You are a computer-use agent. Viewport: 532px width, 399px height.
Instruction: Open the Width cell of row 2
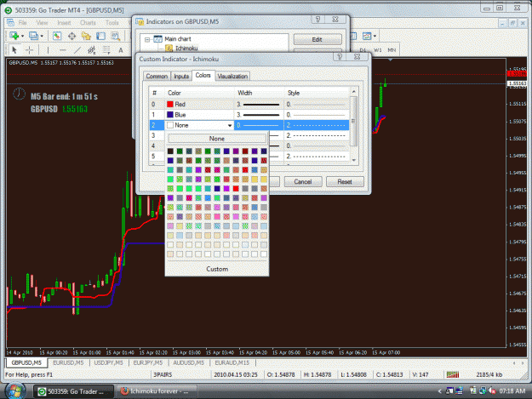[259, 125]
